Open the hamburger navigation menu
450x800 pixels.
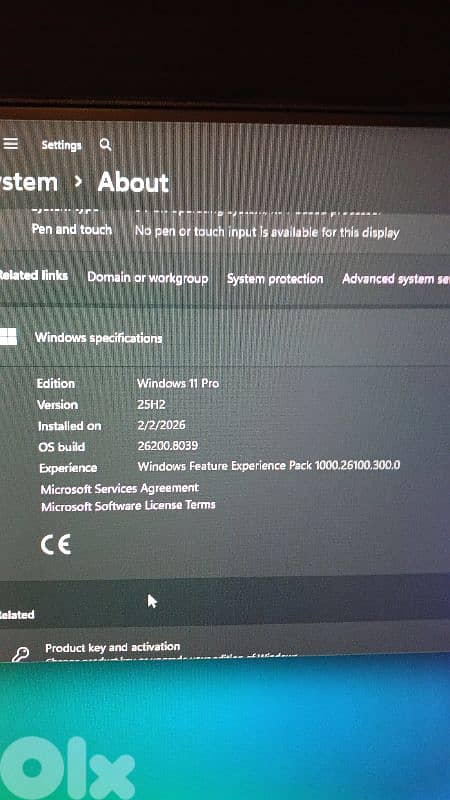[x=10, y=144]
